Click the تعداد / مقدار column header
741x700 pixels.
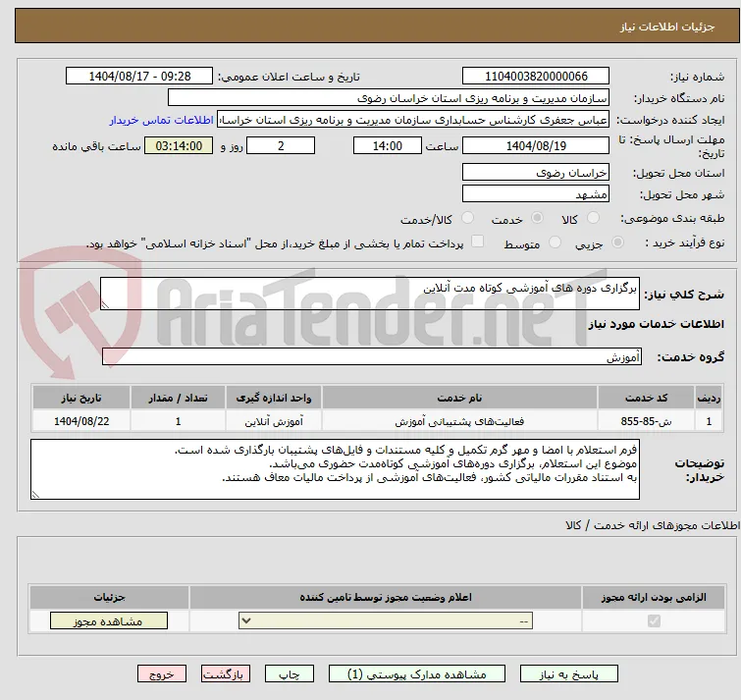click(x=179, y=398)
